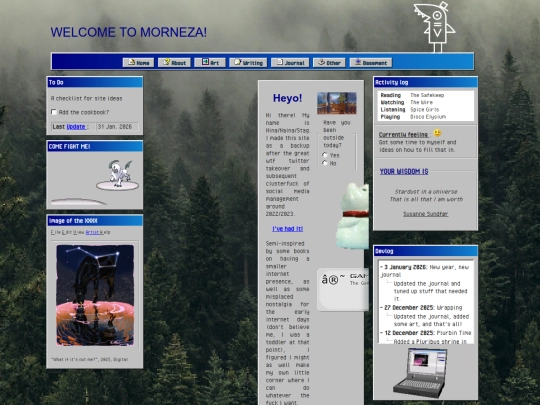Collapse the '3 January 2026' devlog entry
Screen dimensions: 540x405
(x=405, y=267)
